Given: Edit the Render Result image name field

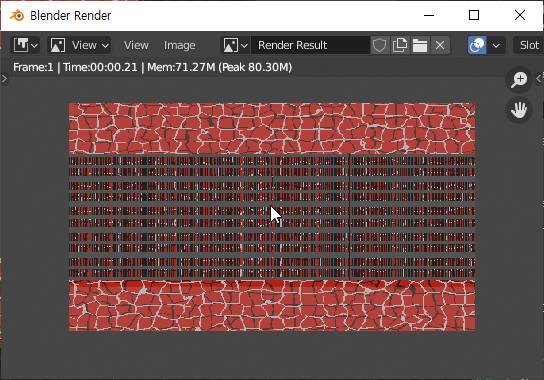Looking at the screenshot, I should coord(310,45).
